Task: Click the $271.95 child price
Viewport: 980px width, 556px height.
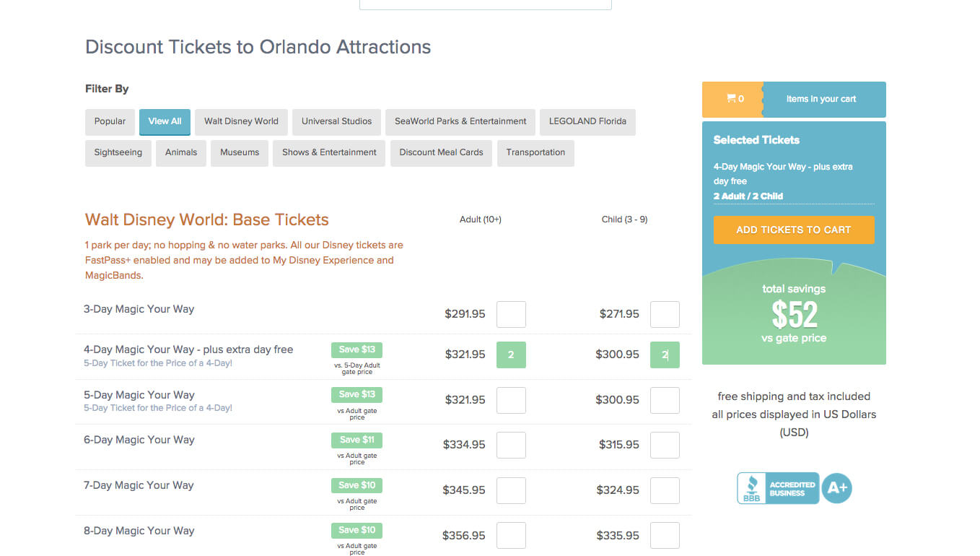Action: point(619,314)
